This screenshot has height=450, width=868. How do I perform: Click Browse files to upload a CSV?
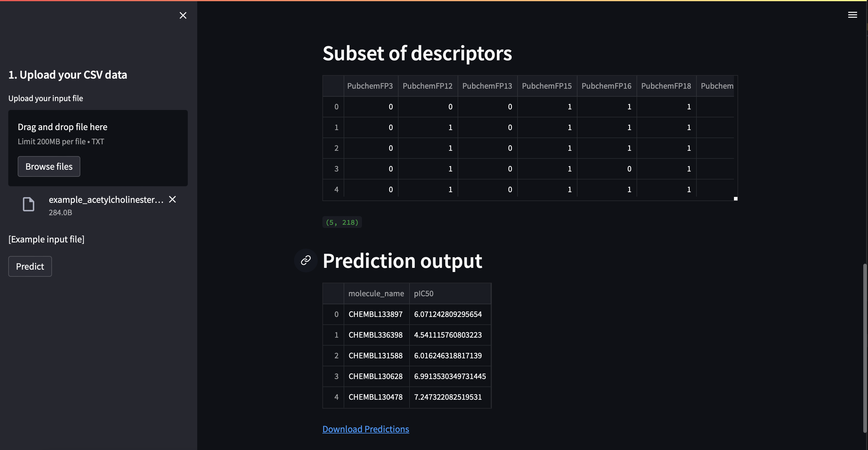click(x=48, y=166)
